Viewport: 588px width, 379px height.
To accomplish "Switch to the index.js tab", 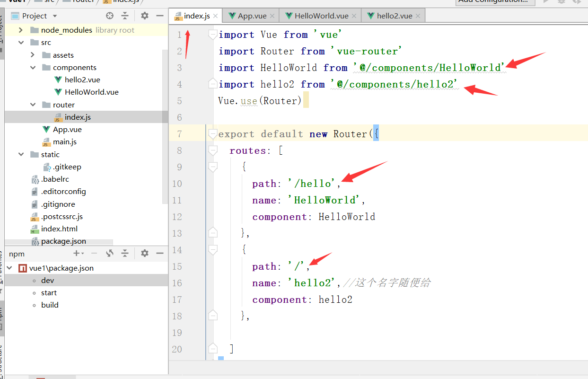I will point(196,16).
